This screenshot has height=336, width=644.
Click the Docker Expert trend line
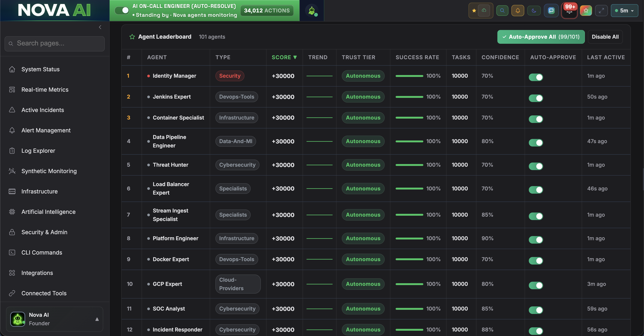[x=319, y=259]
